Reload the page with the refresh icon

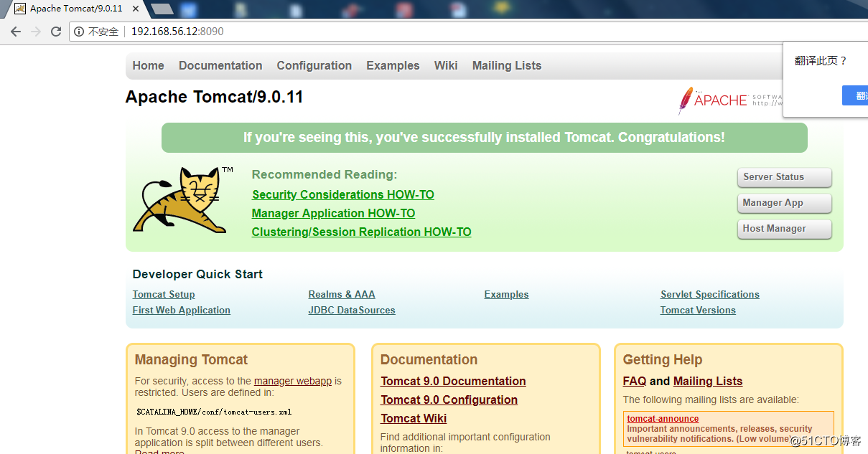click(56, 32)
